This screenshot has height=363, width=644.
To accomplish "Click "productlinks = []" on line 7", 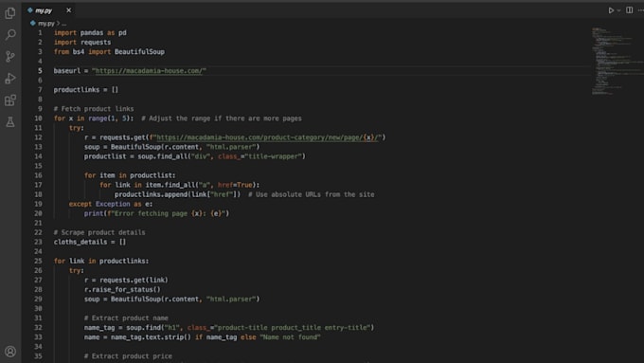I will pyautogui.click(x=86, y=90).
